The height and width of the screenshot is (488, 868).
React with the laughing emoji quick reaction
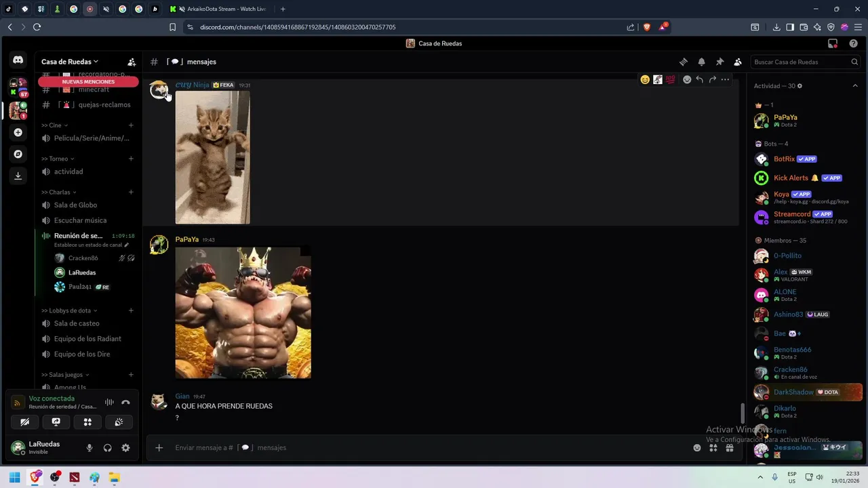pyautogui.click(x=645, y=79)
